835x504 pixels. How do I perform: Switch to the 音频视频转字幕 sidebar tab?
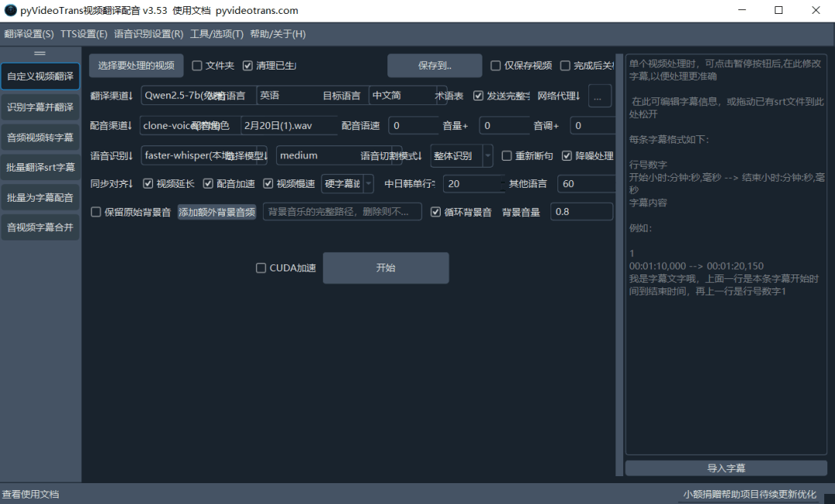[40, 138]
